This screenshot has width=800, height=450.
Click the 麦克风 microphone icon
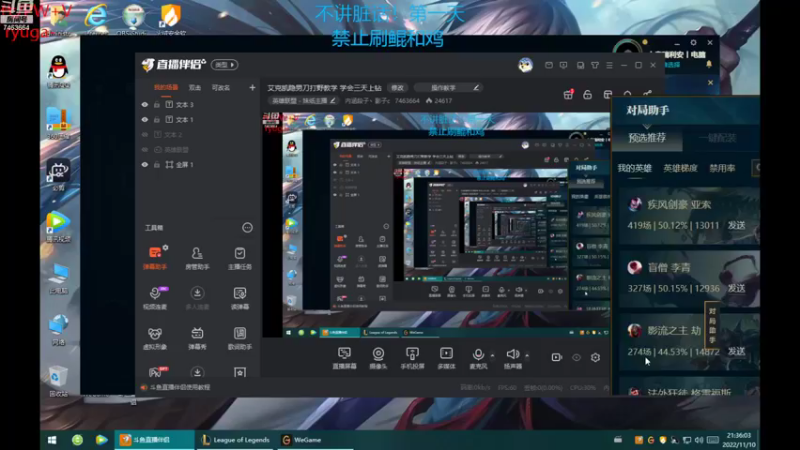click(478, 354)
